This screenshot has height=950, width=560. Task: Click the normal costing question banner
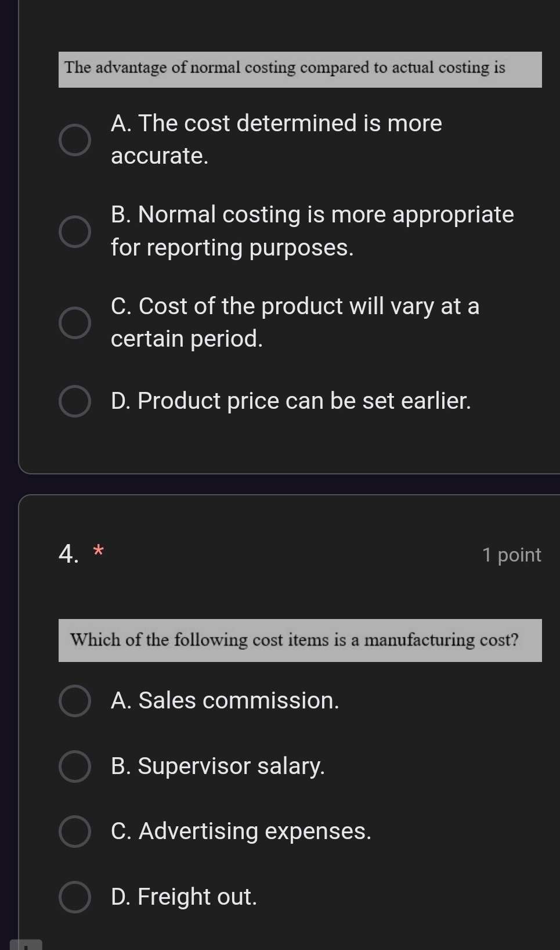tap(300, 69)
